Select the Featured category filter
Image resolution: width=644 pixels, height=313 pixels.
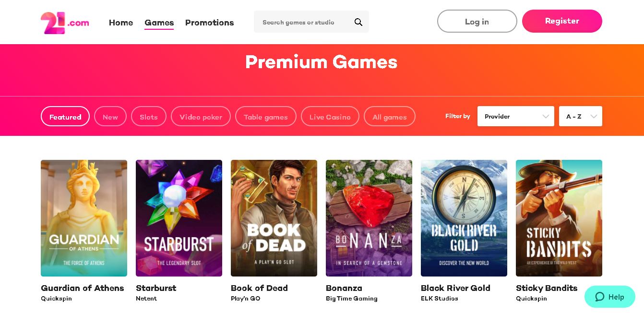point(65,116)
